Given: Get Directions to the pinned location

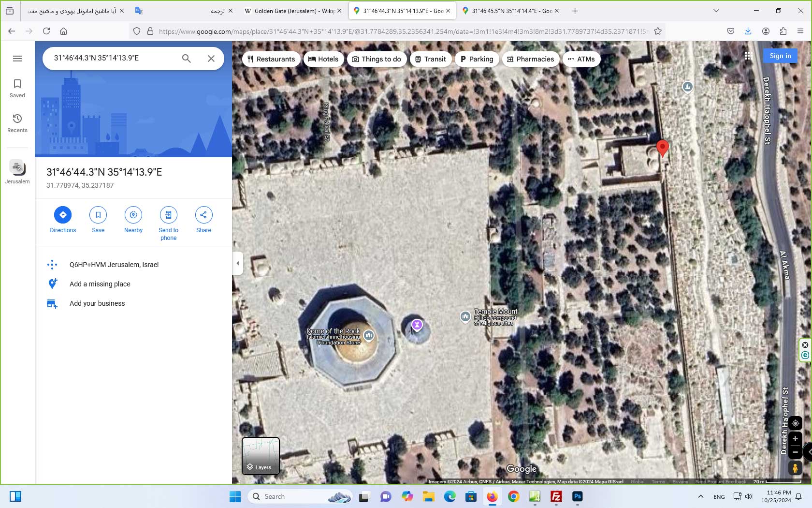Looking at the screenshot, I should 63,220.
